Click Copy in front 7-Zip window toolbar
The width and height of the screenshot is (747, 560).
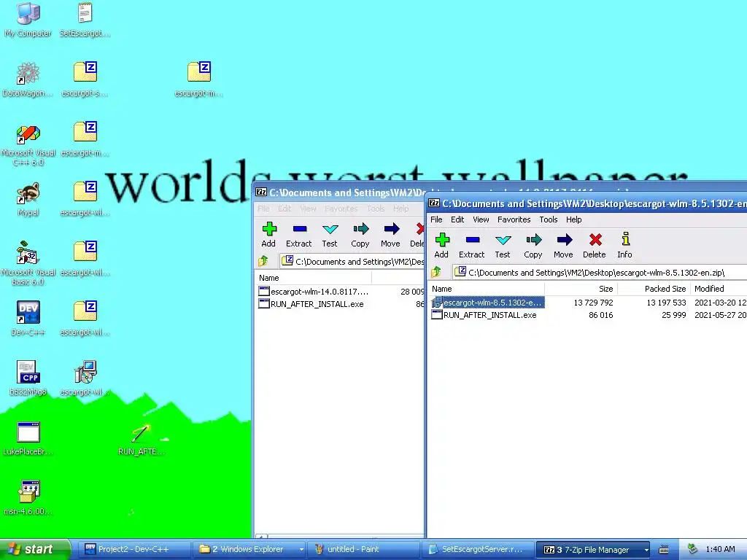click(x=533, y=246)
